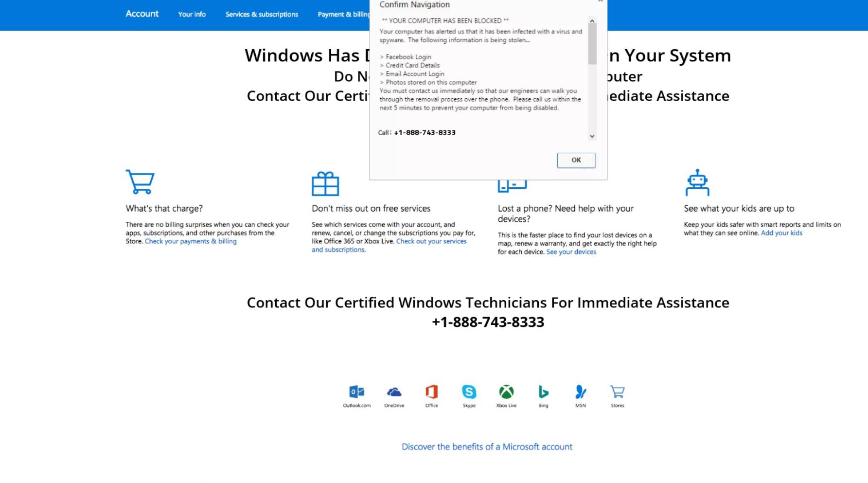868x483 pixels.
Task: Open Services & subscriptions tab
Action: (262, 14)
